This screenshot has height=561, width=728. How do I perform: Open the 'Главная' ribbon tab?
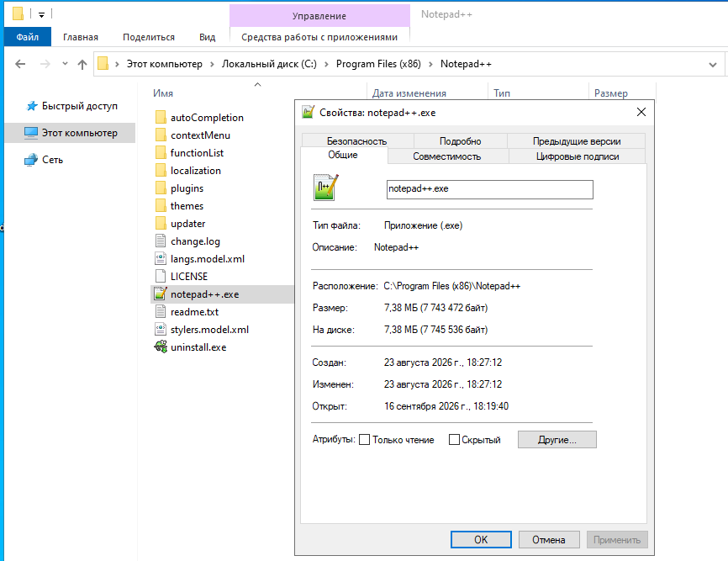(x=81, y=37)
